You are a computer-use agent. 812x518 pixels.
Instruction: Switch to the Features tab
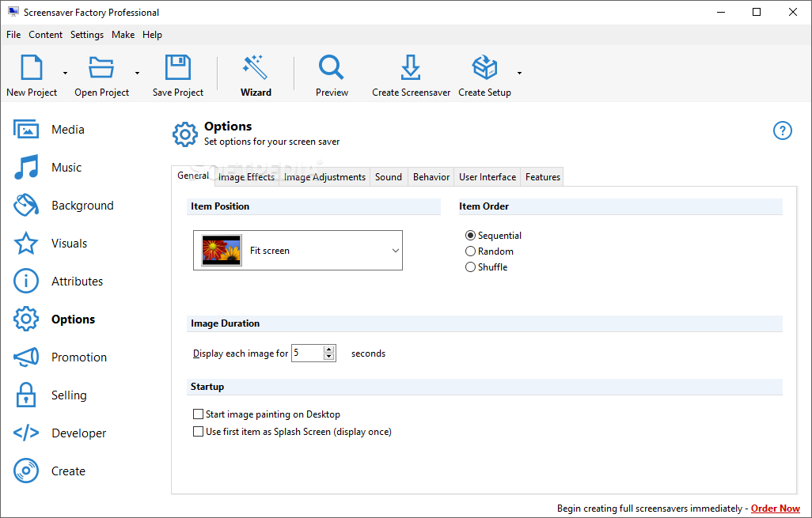pyautogui.click(x=543, y=177)
